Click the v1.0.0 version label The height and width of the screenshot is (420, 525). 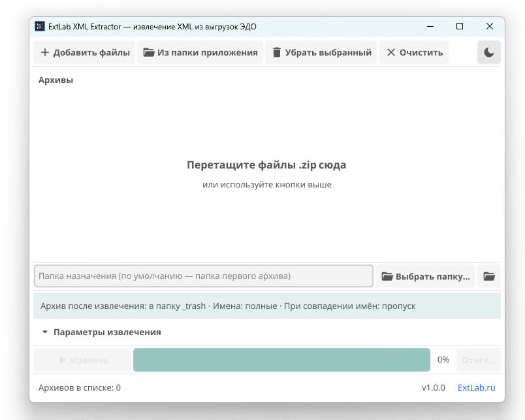(x=434, y=387)
